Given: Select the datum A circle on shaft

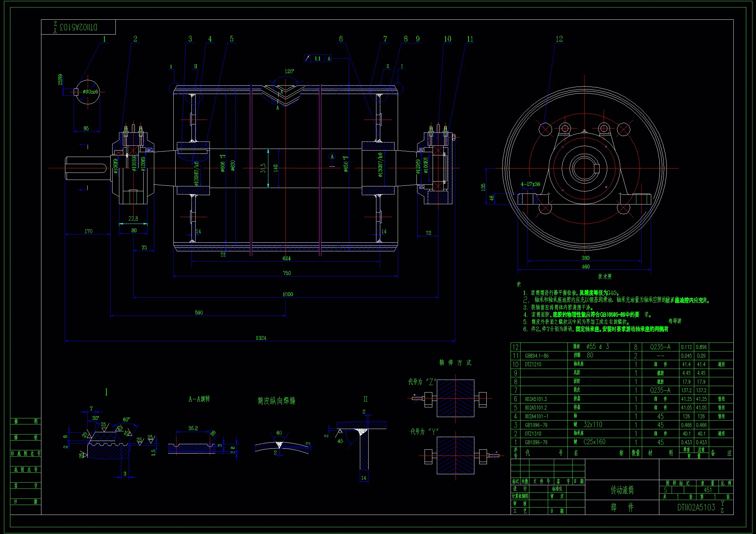Looking at the screenshot, I should pos(332,156).
